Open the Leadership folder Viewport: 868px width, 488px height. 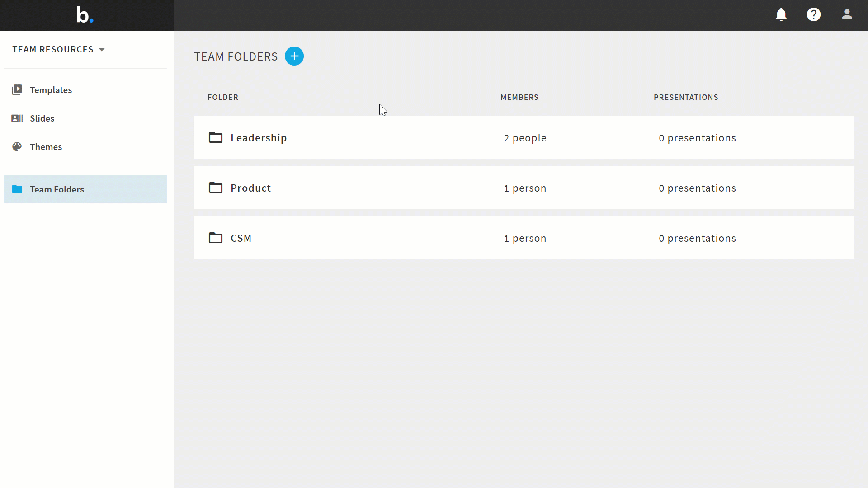pyautogui.click(x=524, y=137)
